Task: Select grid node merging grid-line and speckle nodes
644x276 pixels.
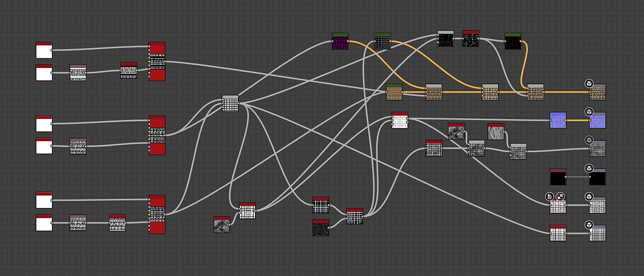Action: click(355, 217)
